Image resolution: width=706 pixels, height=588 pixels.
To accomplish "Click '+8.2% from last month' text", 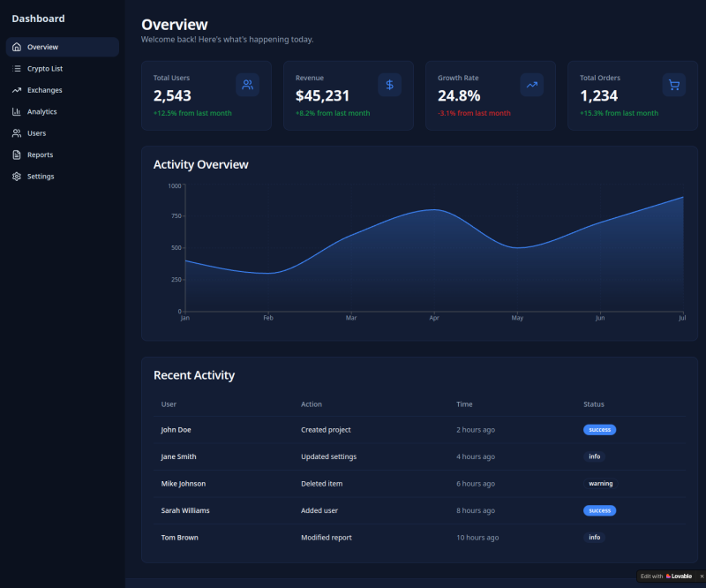I will click(333, 113).
